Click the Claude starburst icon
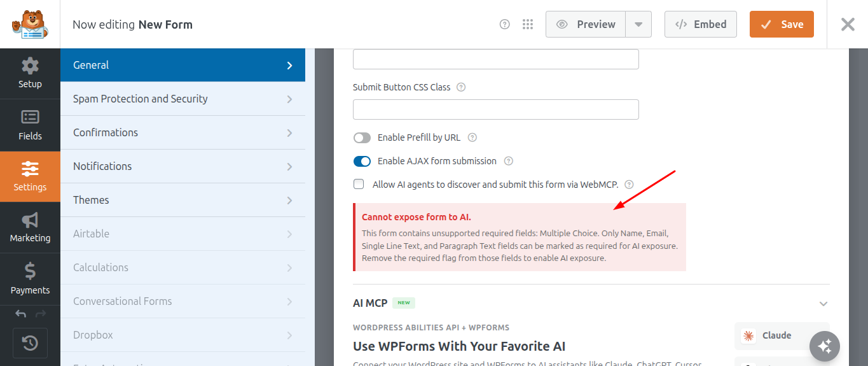The image size is (868, 366). pyautogui.click(x=749, y=335)
